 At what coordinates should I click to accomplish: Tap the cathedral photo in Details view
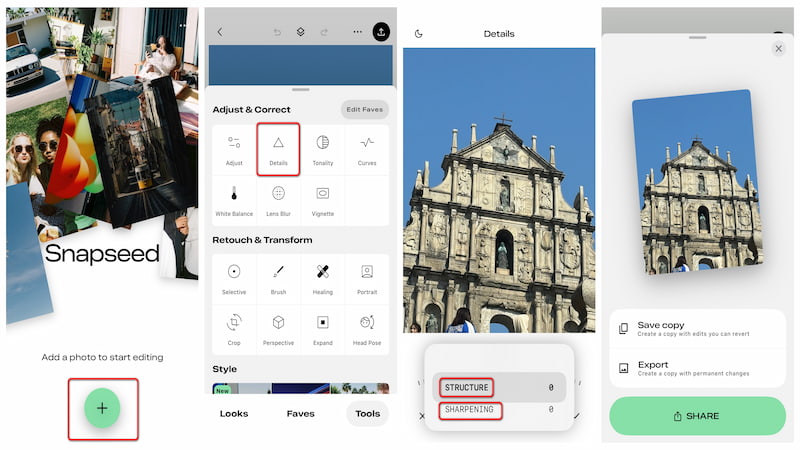tap(499, 190)
